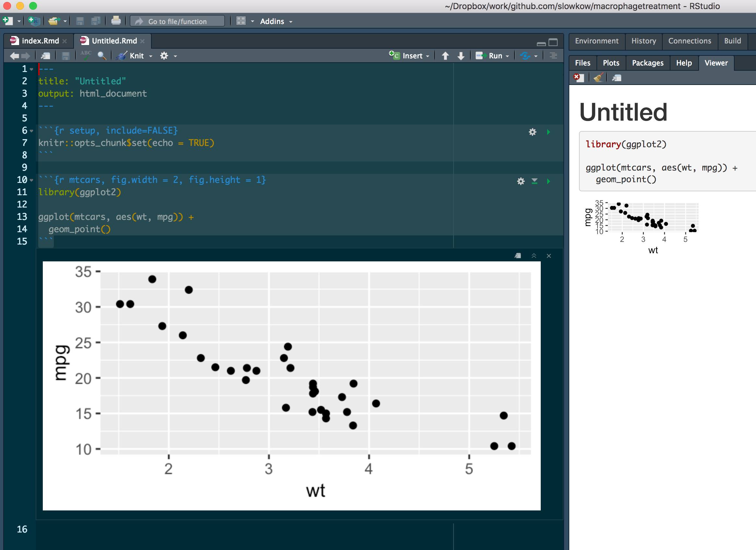Expand the plot output to full height

click(x=534, y=256)
